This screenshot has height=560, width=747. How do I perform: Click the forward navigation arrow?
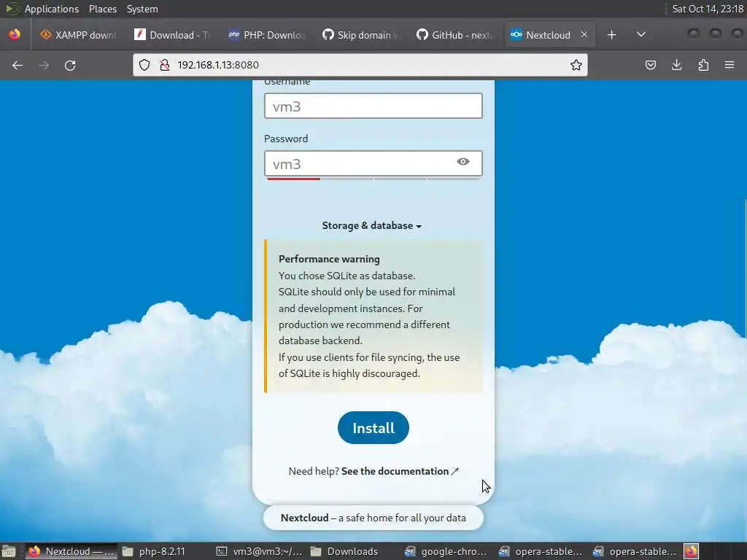coord(44,65)
